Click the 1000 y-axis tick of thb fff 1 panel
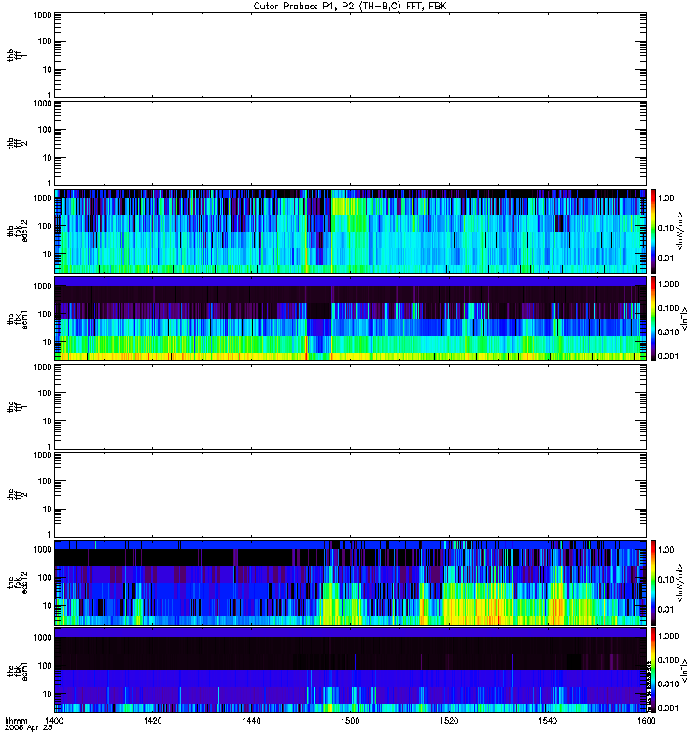700x747 pixels. tap(42, 15)
